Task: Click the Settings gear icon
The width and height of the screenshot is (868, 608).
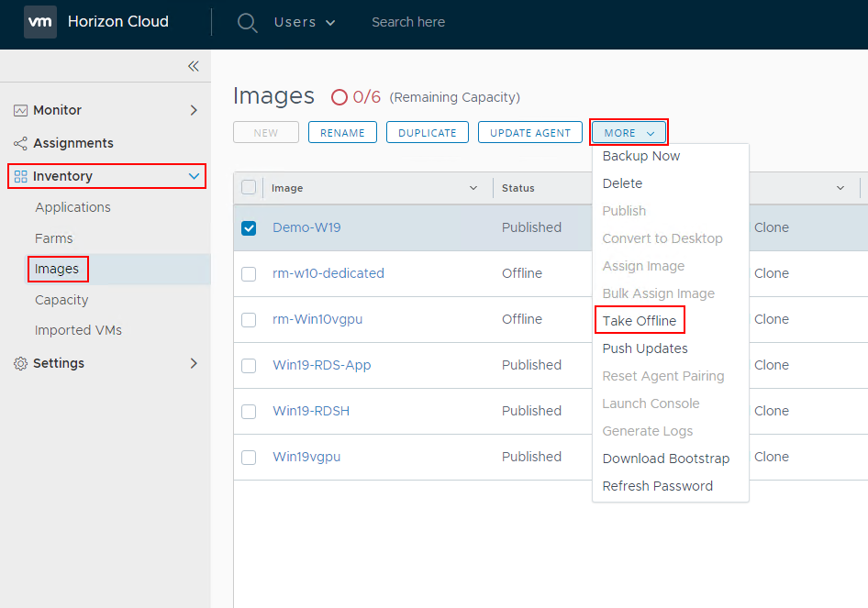Action: click(x=20, y=363)
